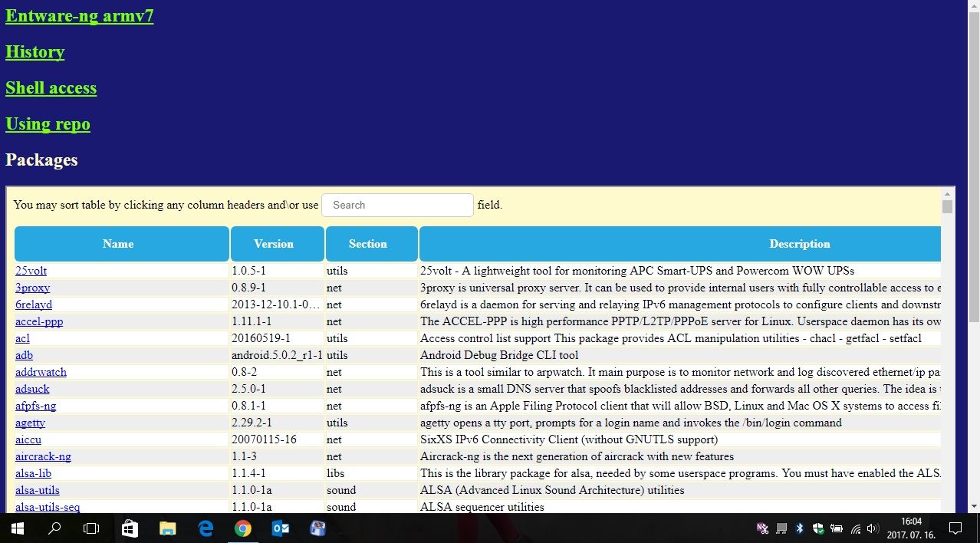The height and width of the screenshot is (543, 980).
Task: Open volume speaker tray icon
Action: 873,528
